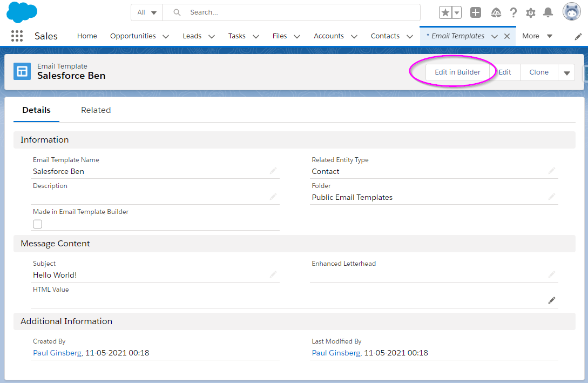
Task: Open the favorites list dropdown arrow
Action: (x=457, y=12)
